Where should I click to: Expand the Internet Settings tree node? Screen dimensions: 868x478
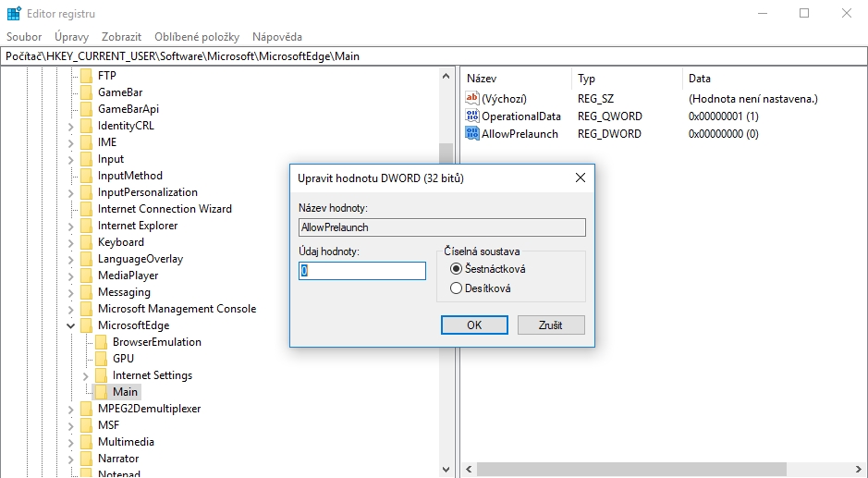tap(86, 376)
